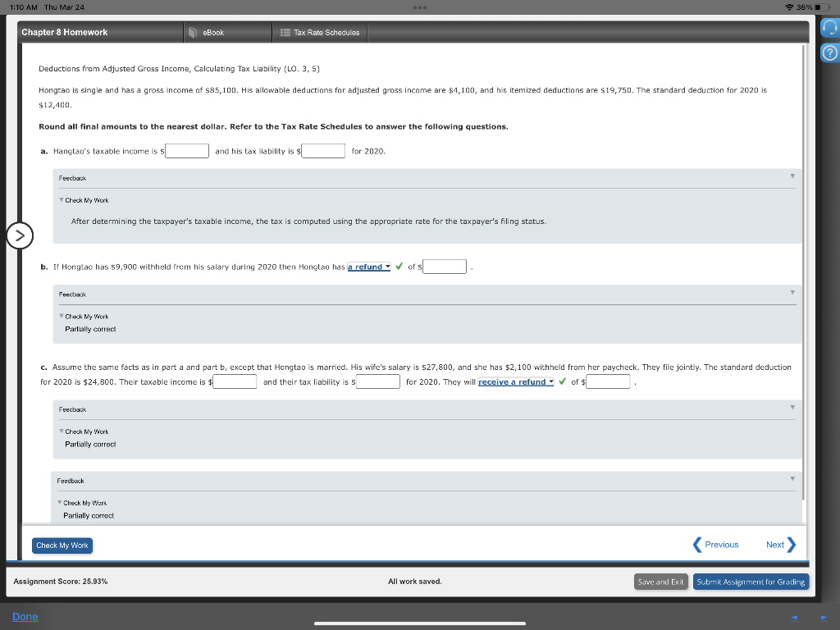
Task: Open the Tax Rate Schedules panel
Action: pyautogui.click(x=318, y=33)
